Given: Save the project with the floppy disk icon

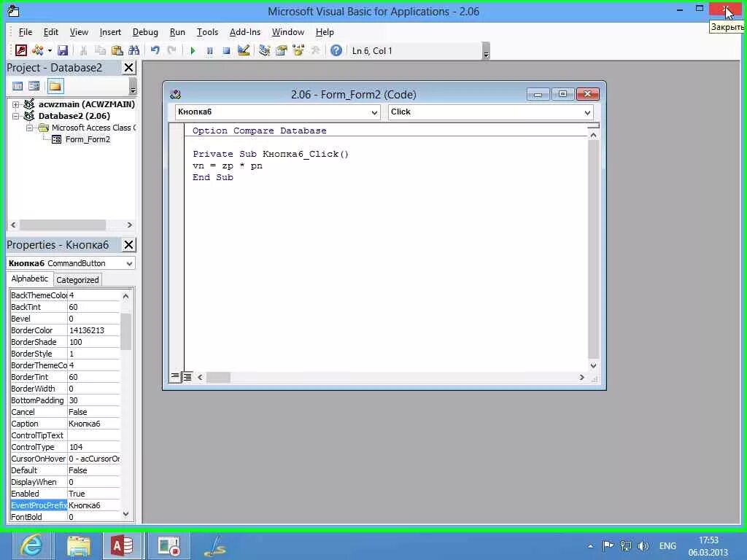Looking at the screenshot, I should coord(63,50).
